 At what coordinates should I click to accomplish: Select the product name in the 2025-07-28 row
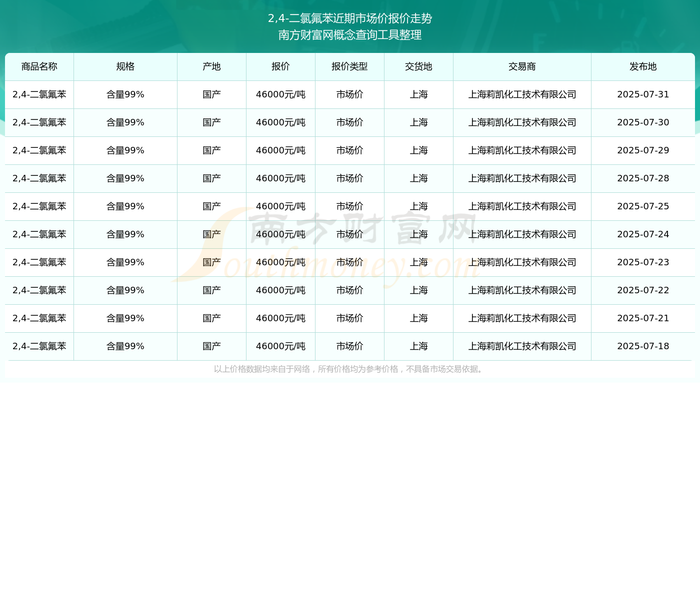pos(39,178)
